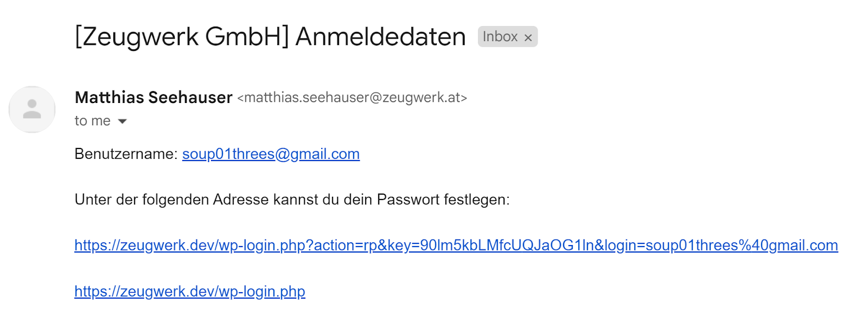
Task: Expand recipient details arrow next to "to me"
Action: click(123, 121)
